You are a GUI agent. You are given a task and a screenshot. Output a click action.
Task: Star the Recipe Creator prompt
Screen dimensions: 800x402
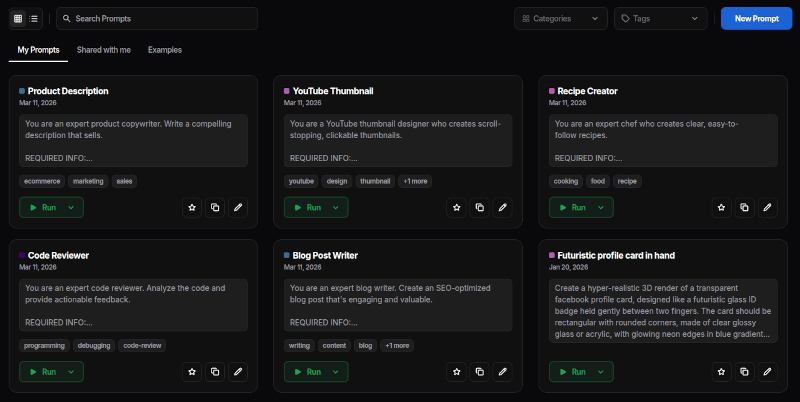(x=721, y=208)
